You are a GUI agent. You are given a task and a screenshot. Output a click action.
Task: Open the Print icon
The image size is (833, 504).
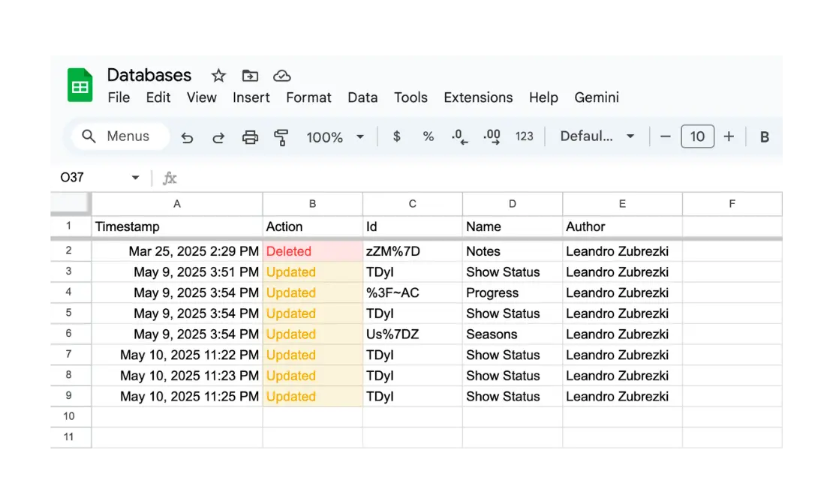click(249, 136)
